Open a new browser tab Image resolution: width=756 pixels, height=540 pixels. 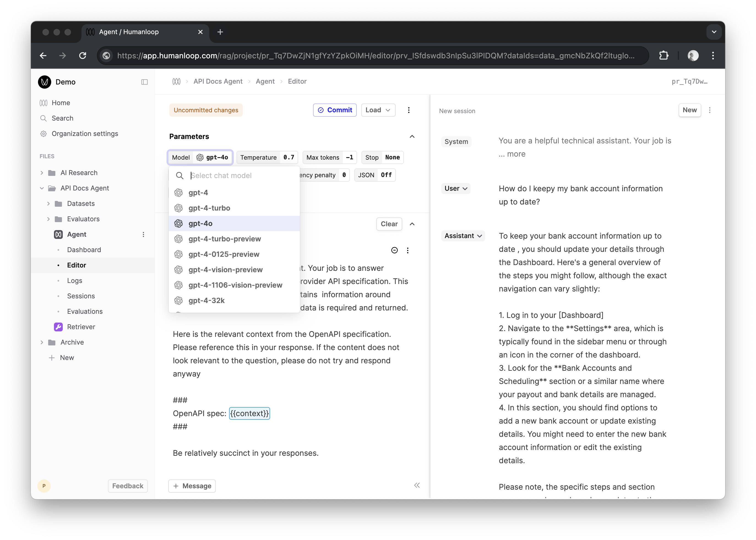[x=220, y=32]
